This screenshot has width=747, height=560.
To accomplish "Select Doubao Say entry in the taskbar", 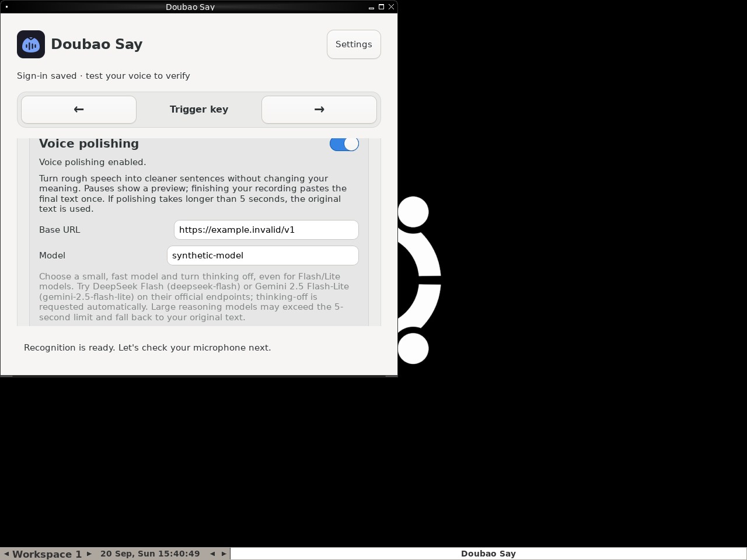I will pyautogui.click(x=488, y=554).
